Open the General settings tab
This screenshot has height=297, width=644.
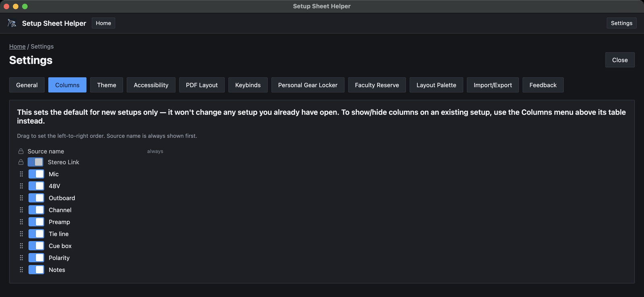[x=27, y=85]
